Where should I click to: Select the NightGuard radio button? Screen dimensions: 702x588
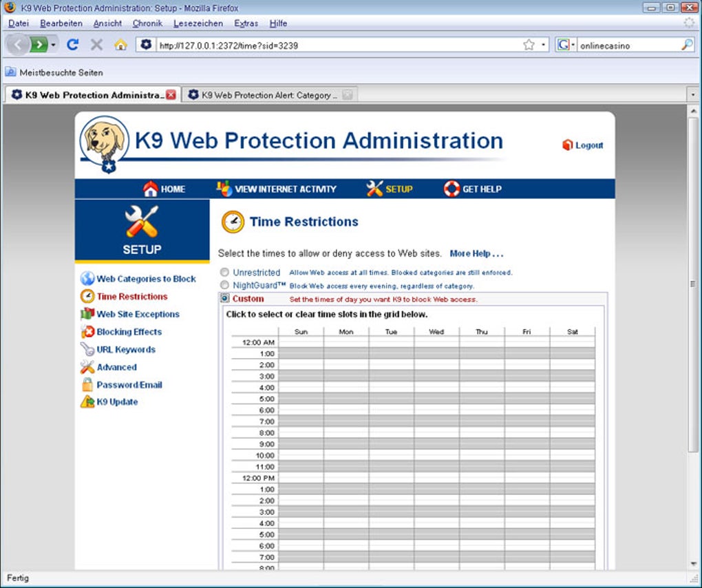point(224,285)
